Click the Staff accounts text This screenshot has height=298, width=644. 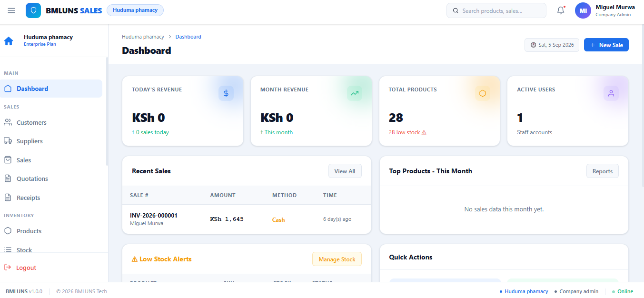tap(535, 132)
